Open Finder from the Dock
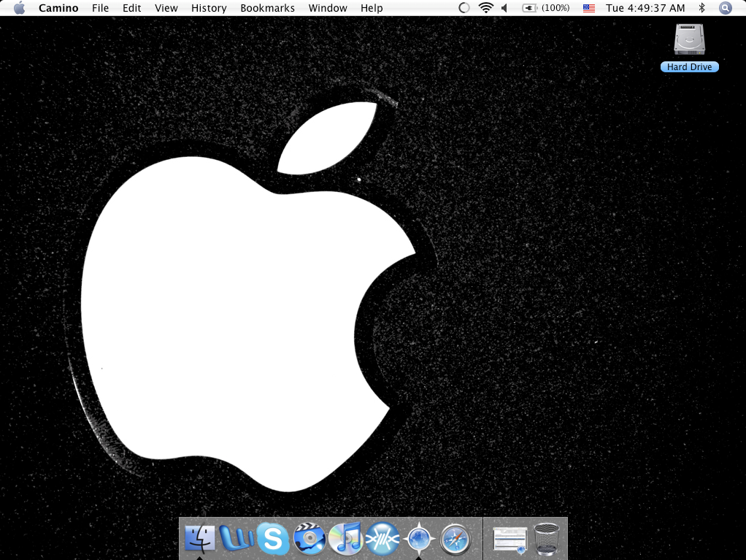 (x=200, y=538)
